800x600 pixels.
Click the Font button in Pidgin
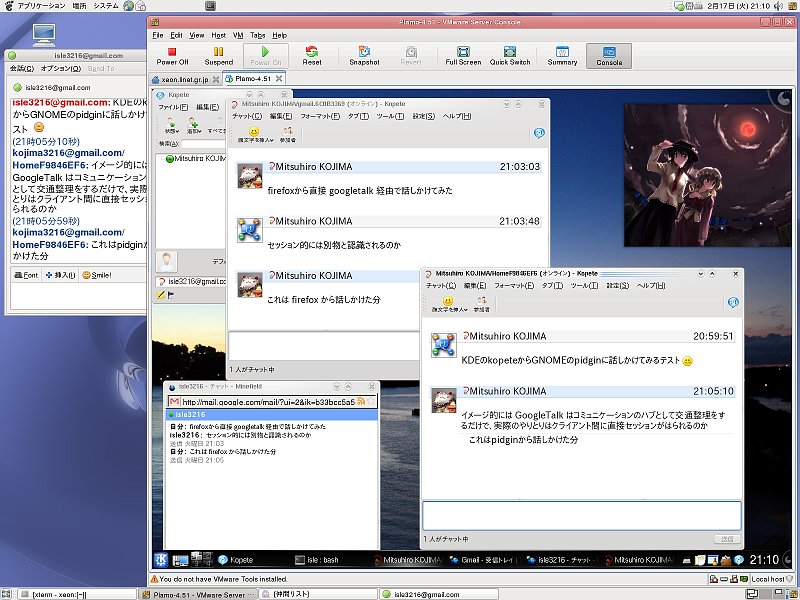(26, 275)
